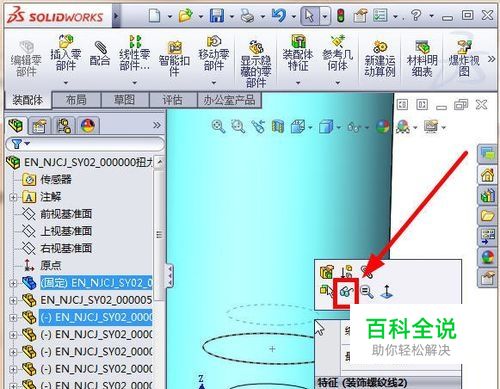Click the View Orientation cube icon
The height and width of the screenshot is (389, 500).
298,127
